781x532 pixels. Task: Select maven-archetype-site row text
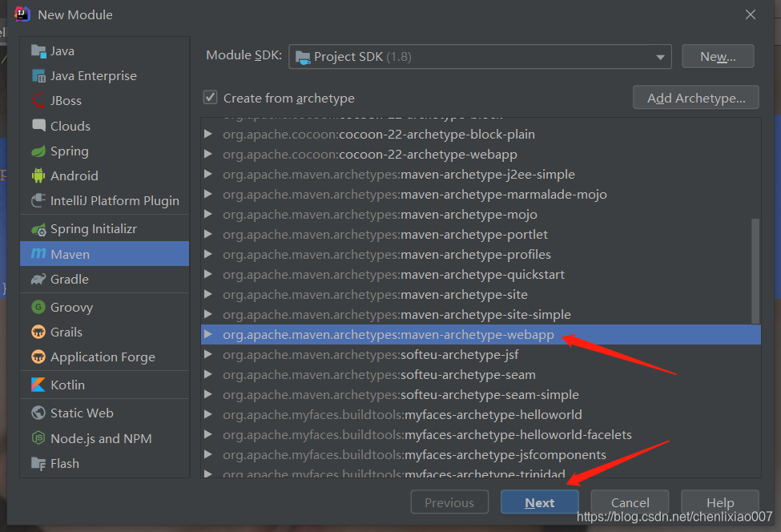[375, 294]
